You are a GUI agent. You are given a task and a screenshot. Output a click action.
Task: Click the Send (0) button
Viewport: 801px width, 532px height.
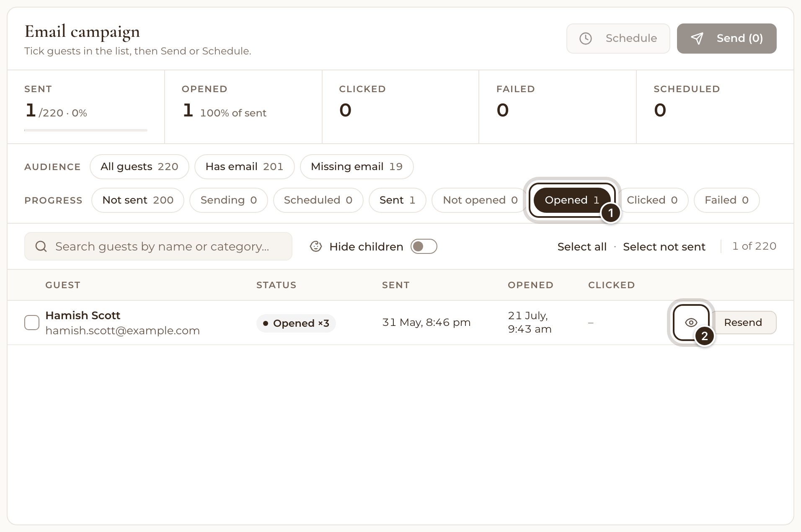coord(726,39)
